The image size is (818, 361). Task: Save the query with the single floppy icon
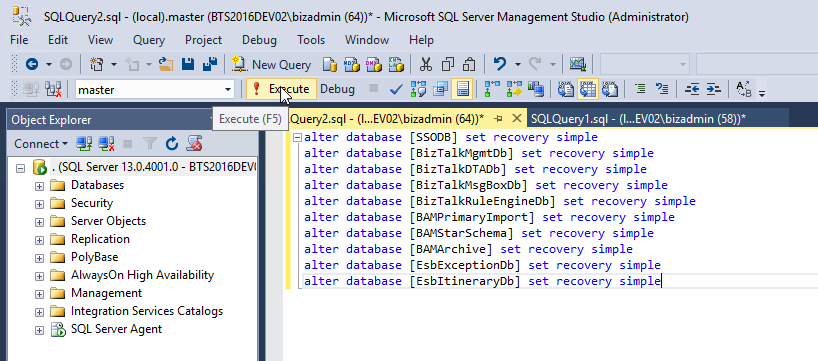[188, 65]
